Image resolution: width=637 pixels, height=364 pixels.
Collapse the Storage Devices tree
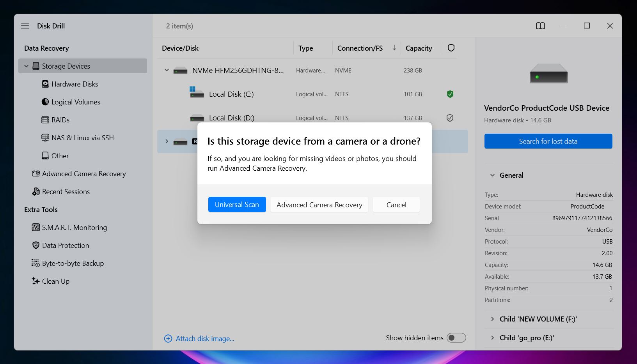26,66
